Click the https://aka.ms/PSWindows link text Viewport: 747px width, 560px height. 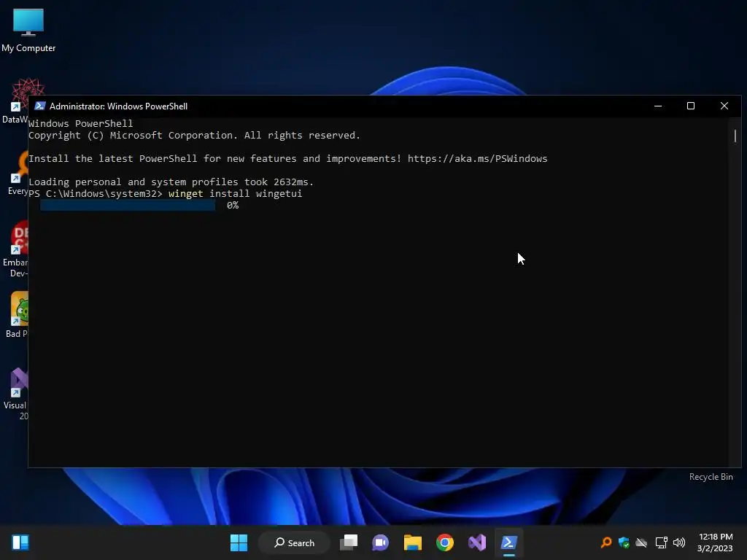tap(477, 158)
